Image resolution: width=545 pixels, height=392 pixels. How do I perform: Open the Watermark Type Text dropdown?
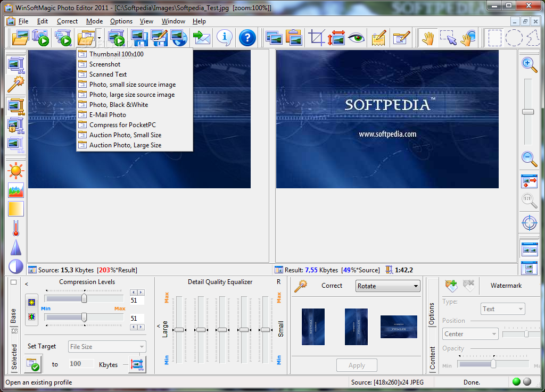point(502,309)
